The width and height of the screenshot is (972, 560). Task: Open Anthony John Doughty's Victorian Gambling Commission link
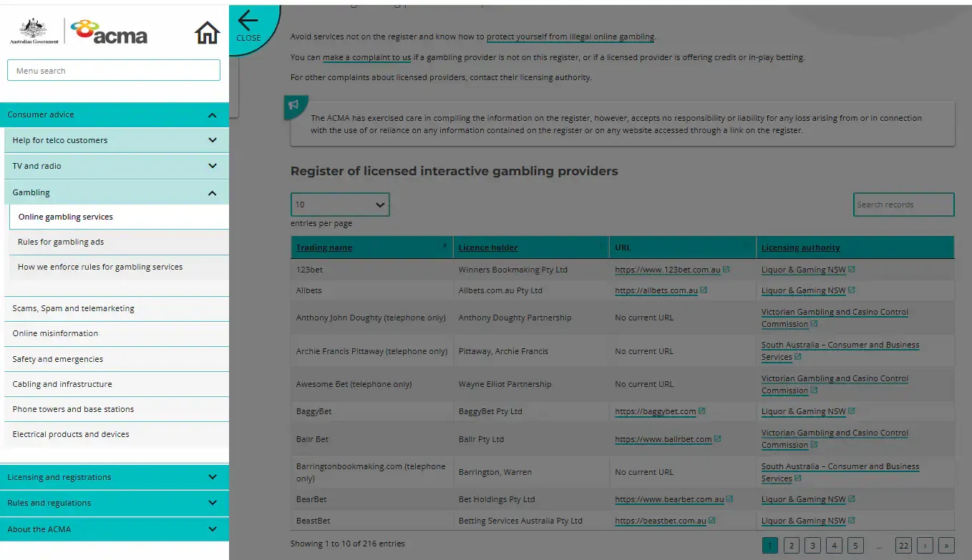835,318
